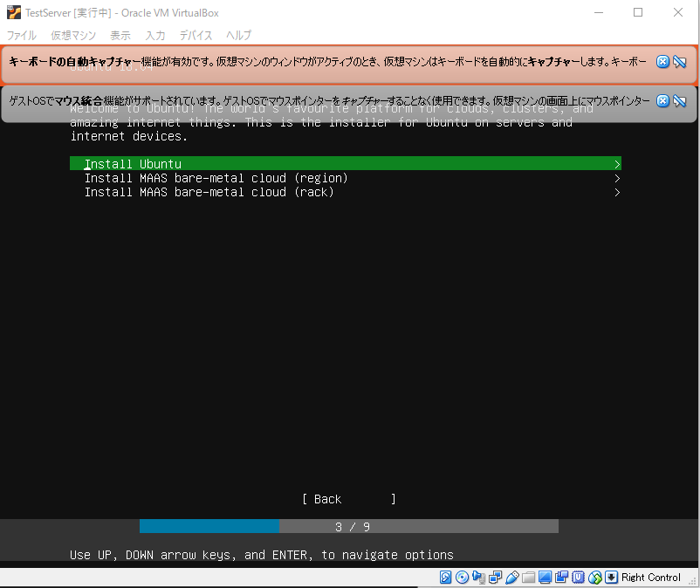Click the mouse integration status icon

click(x=594, y=578)
